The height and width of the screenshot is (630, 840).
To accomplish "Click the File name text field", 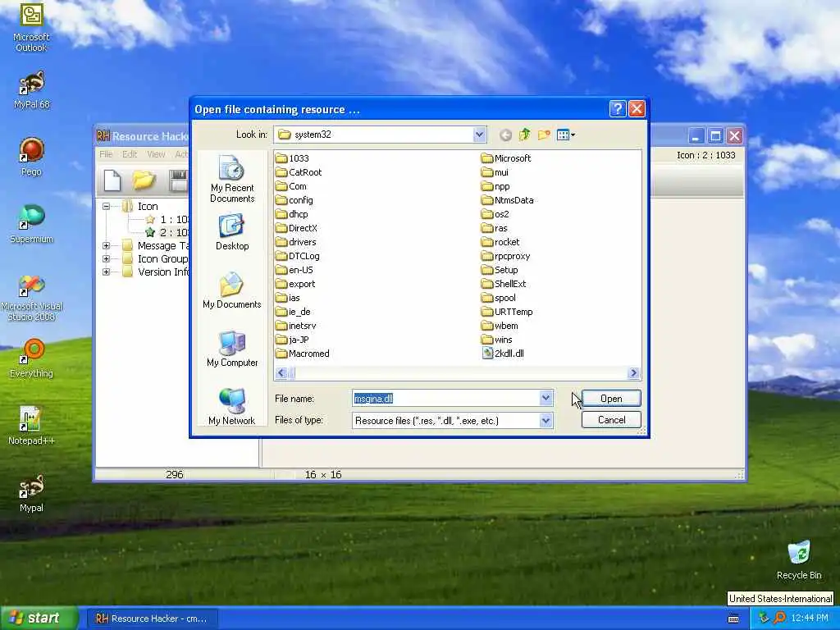I will [445, 398].
